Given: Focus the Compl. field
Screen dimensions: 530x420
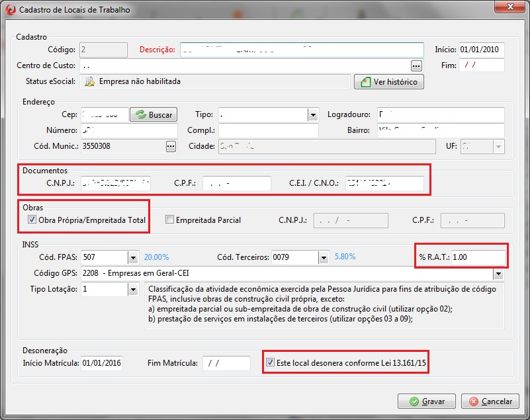Looking at the screenshot, I should click(x=269, y=130).
